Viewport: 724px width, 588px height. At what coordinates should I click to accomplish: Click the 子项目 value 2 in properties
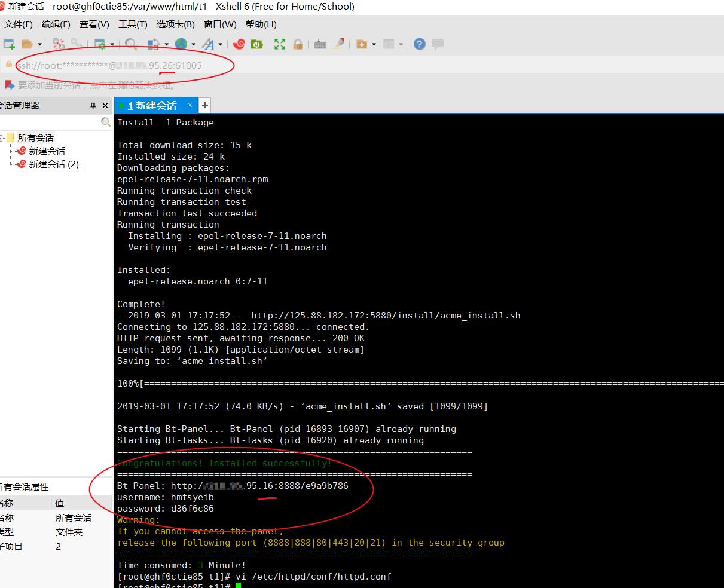pos(58,546)
